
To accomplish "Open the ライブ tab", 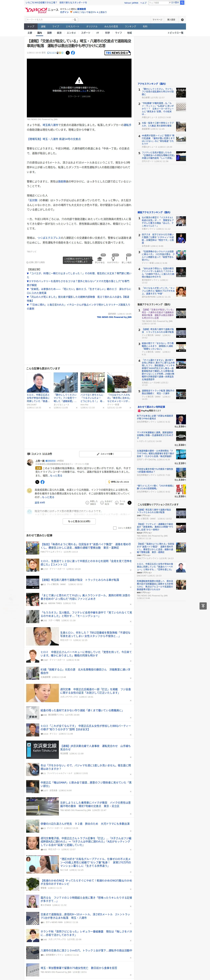I will click(x=56, y=27).
